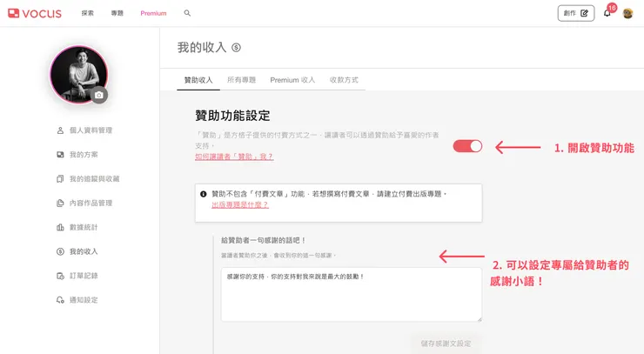This screenshot has width=644, height=354.
Task: Switch to the 贊助收入 tab
Action: coord(198,80)
